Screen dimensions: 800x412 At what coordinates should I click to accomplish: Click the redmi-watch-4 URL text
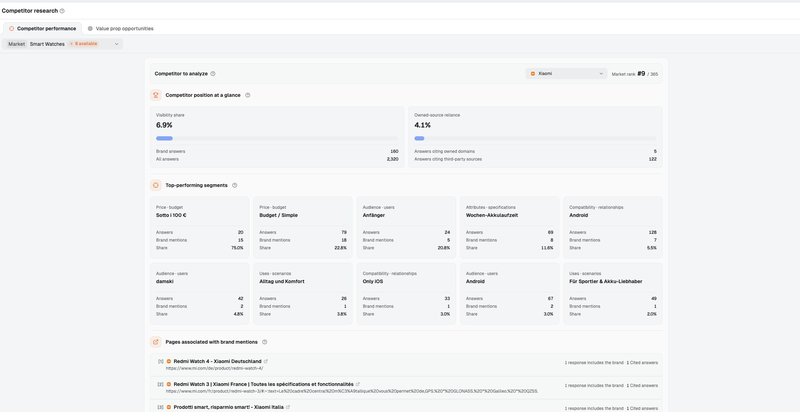pos(214,368)
